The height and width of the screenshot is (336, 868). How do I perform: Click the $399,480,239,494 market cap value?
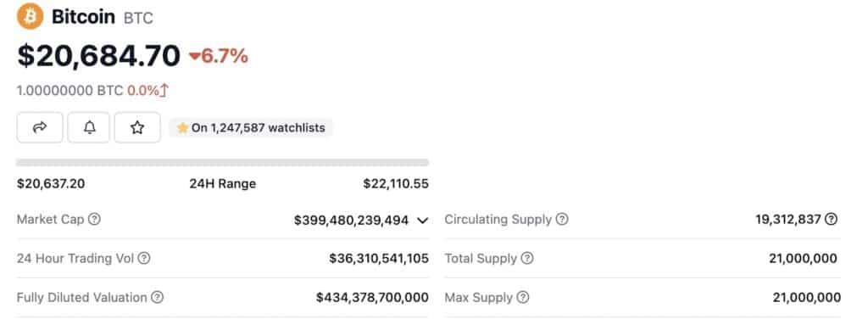pyautogui.click(x=352, y=220)
